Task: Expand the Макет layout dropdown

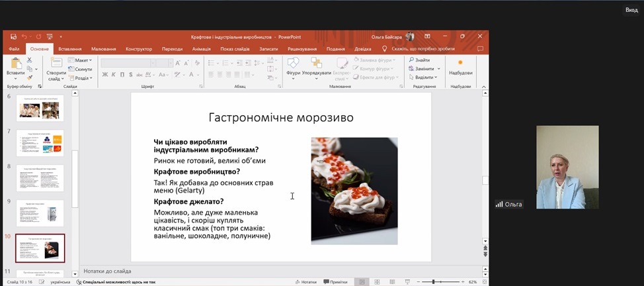Action: click(x=82, y=60)
